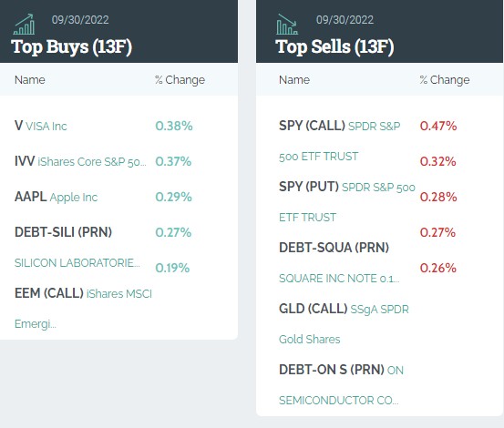Image resolution: width=504 pixels, height=428 pixels.
Task: Click the Top Sells (13F) heading
Action: tap(334, 46)
